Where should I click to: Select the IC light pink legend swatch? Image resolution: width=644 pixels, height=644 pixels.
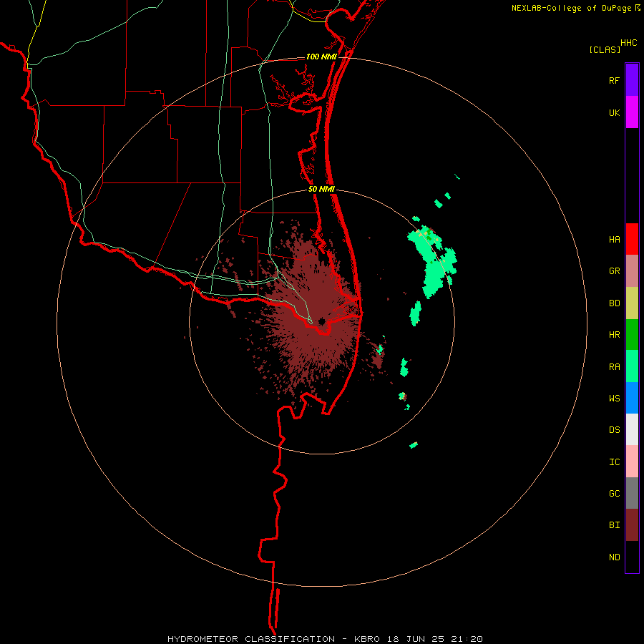[632, 462]
